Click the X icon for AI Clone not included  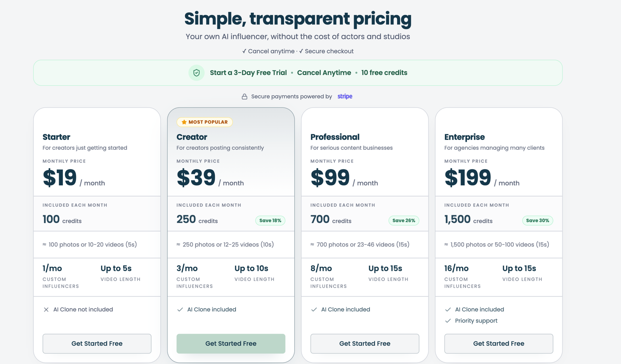(x=46, y=310)
